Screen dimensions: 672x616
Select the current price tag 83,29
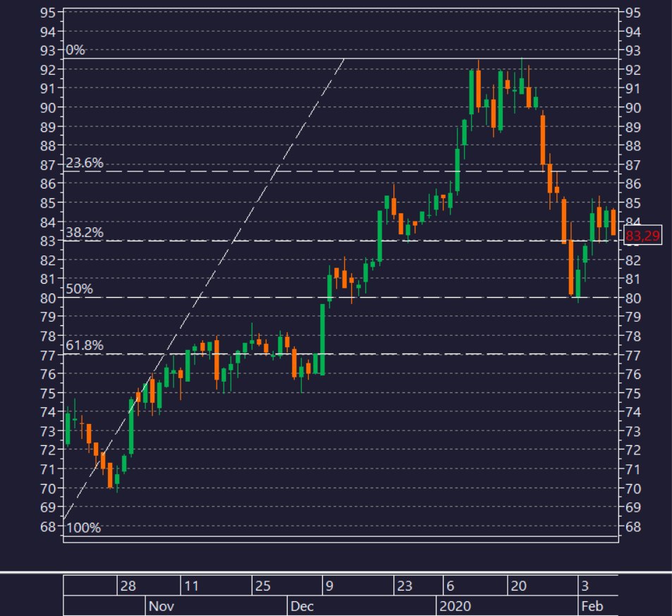642,236
